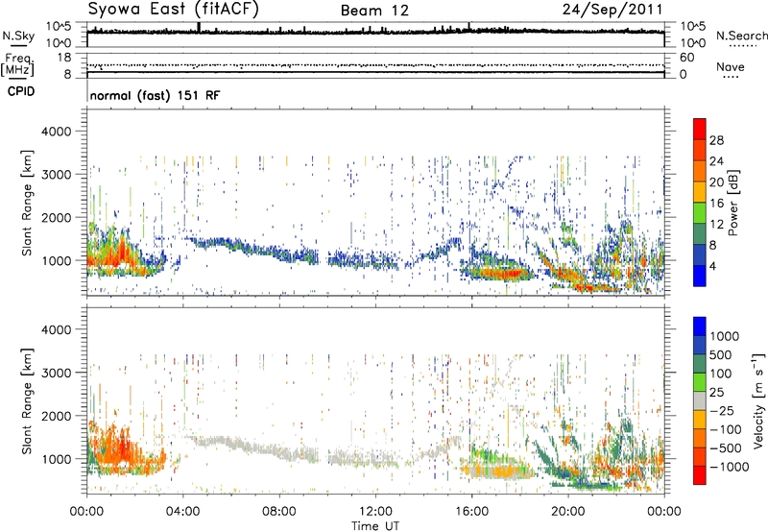Click the '04:00' time tick label
768x532 pixels.
coord(183,512)
